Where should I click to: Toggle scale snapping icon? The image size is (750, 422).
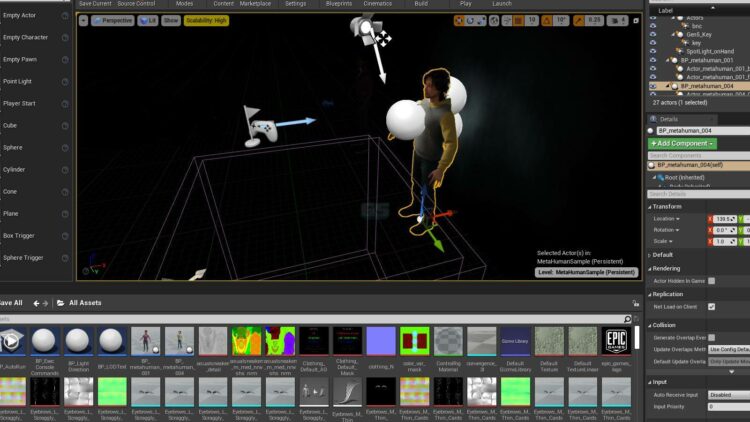pos(579,21)
